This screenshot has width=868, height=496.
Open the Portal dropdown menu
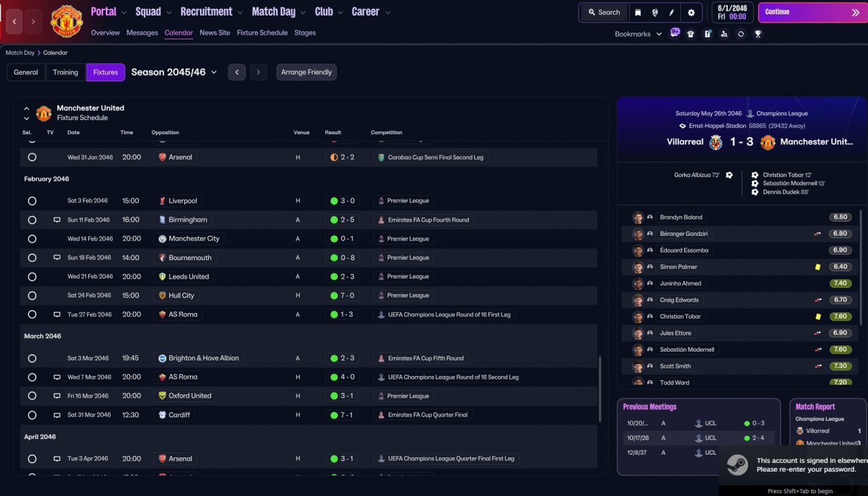pos(108,12)
